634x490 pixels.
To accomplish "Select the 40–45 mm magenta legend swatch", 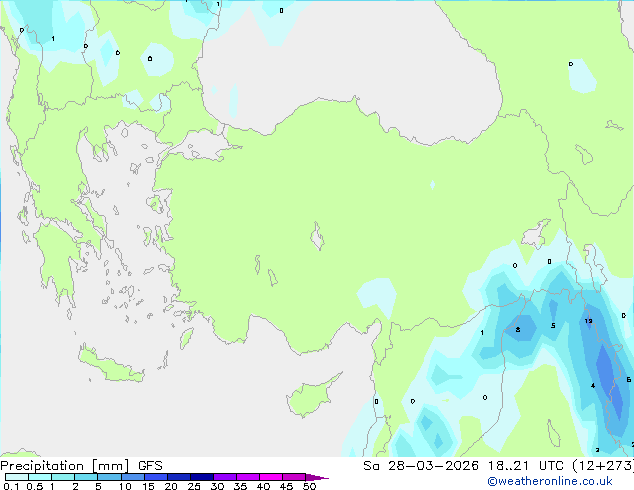I will (271, 477).
